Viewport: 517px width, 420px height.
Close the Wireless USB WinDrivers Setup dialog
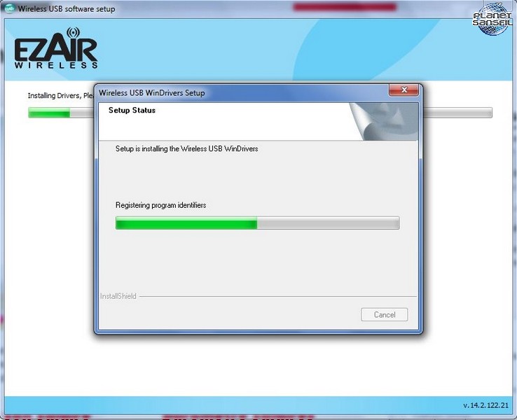pyautogui.click(x=404, y=90)
